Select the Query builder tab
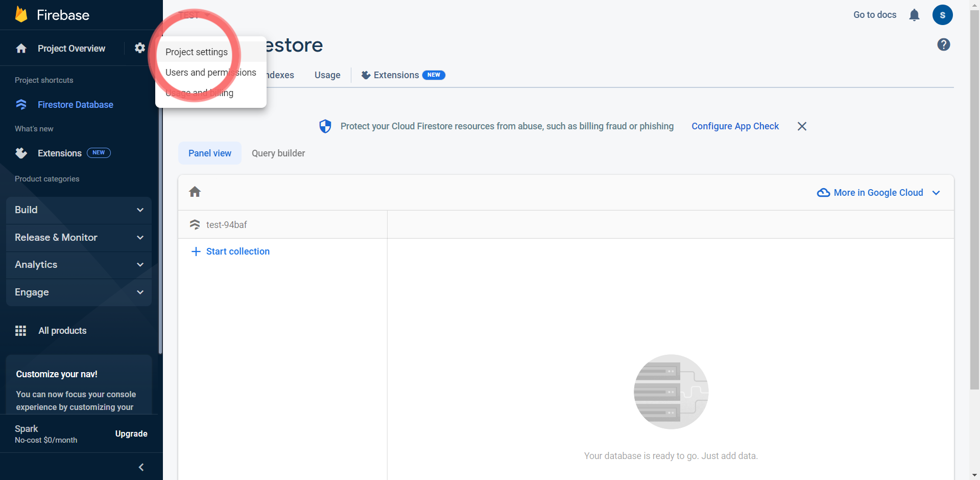This screenshot has height=480, width=980. pyautogui.click(x=278, y=153)
